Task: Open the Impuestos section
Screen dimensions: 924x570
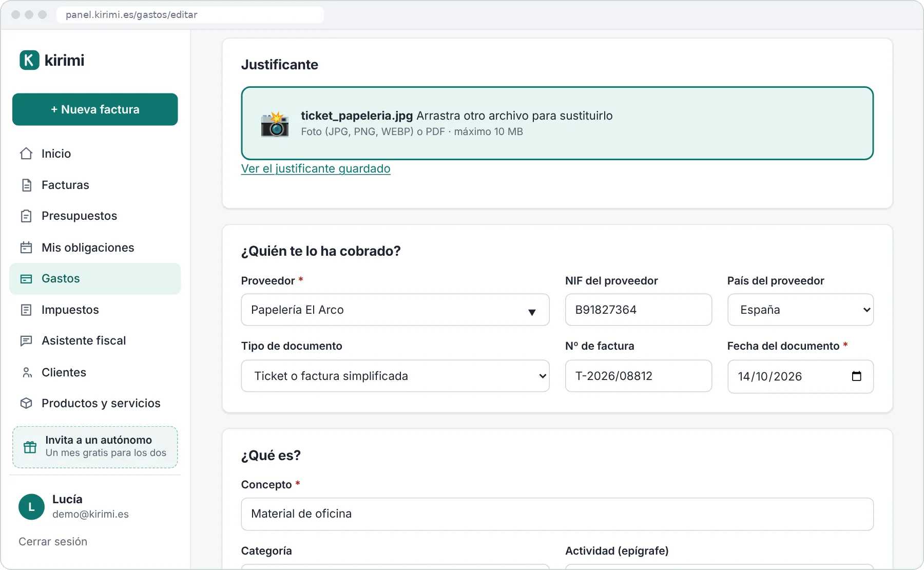Action: [x=95, y=310]
